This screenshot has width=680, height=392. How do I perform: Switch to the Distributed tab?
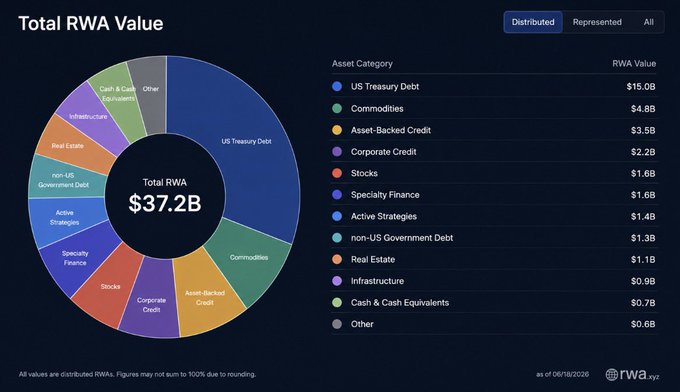pos(533,22)
